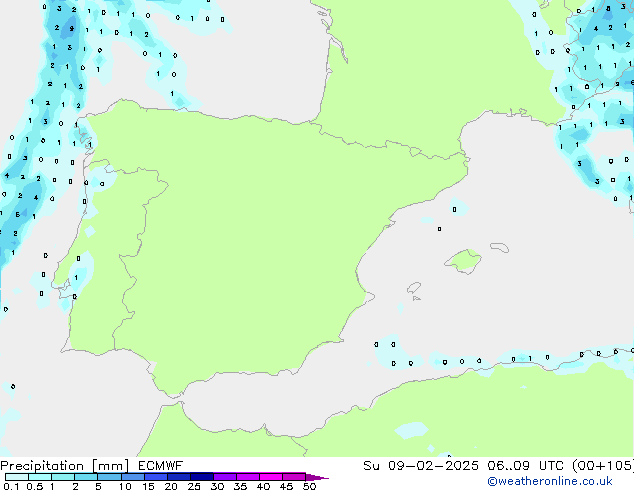Click the '06..09 UTC' time label
The image size is (634, 490).
tap(525, 466)
